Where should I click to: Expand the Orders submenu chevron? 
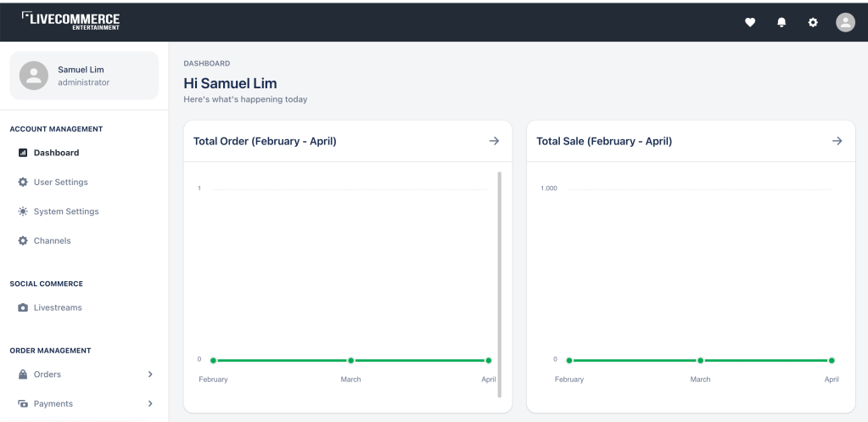click(x=150, y=374)
